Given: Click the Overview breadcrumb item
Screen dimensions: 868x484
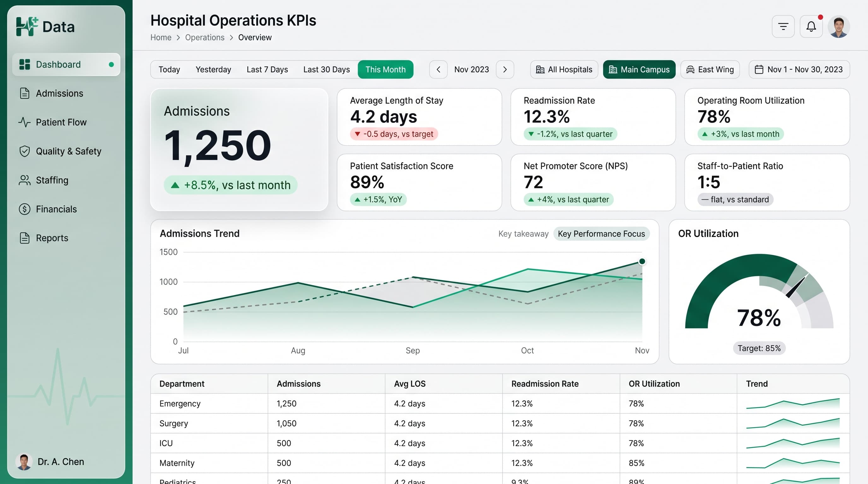Looking at the screenshot, I should (x=255, y=37).
